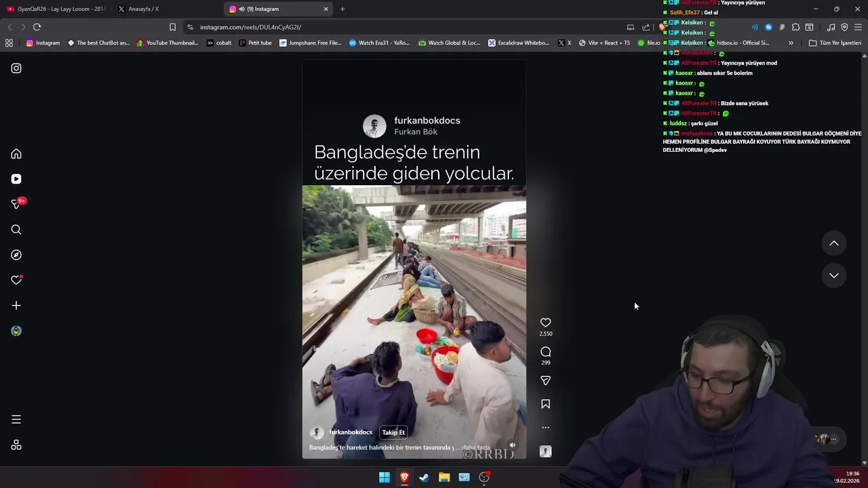
Task: Switch to the iSyanQaR26 YouTube tab
Action: point(57,9)
